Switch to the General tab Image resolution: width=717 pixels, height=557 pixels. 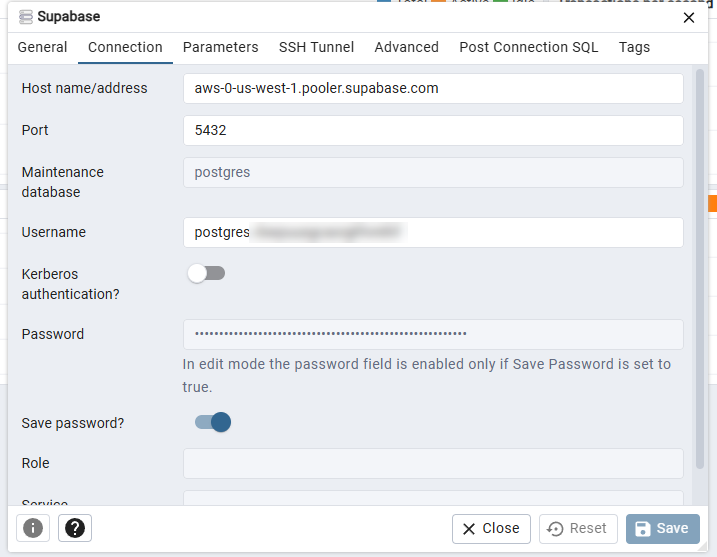(43, 47)
